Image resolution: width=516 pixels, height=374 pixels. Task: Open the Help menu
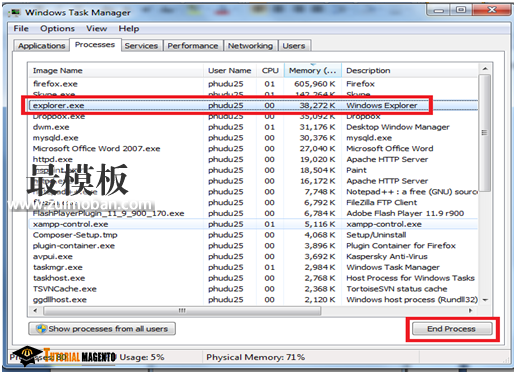pos(129,29)
